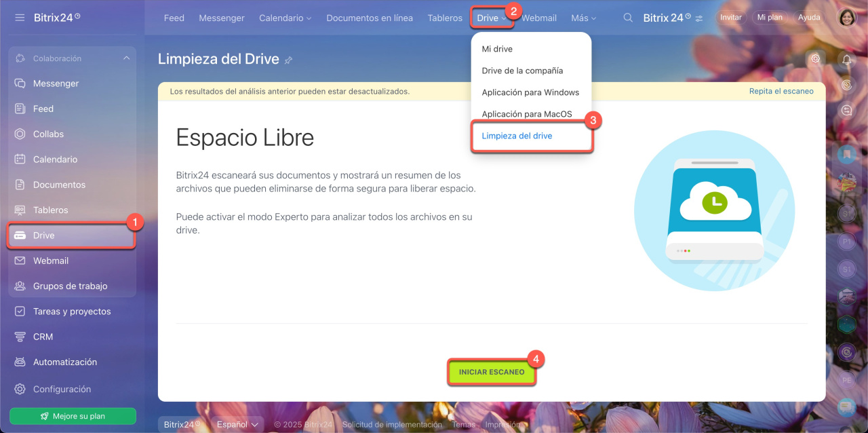Viewport: 868px width, 433px height.
Task: Click the gear settings icon above the panel
Action: pyautogui.click(x=816, y=58)
